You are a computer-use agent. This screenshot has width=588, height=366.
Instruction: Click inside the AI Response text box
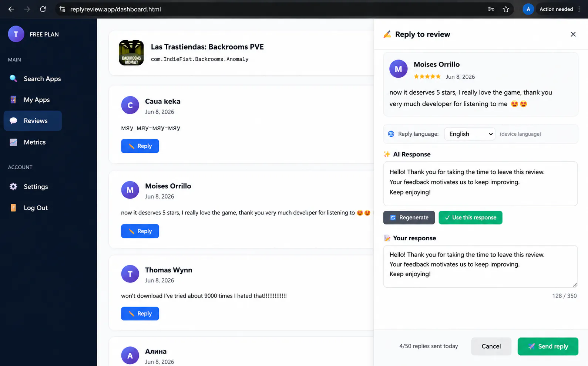tap(480, 184)
